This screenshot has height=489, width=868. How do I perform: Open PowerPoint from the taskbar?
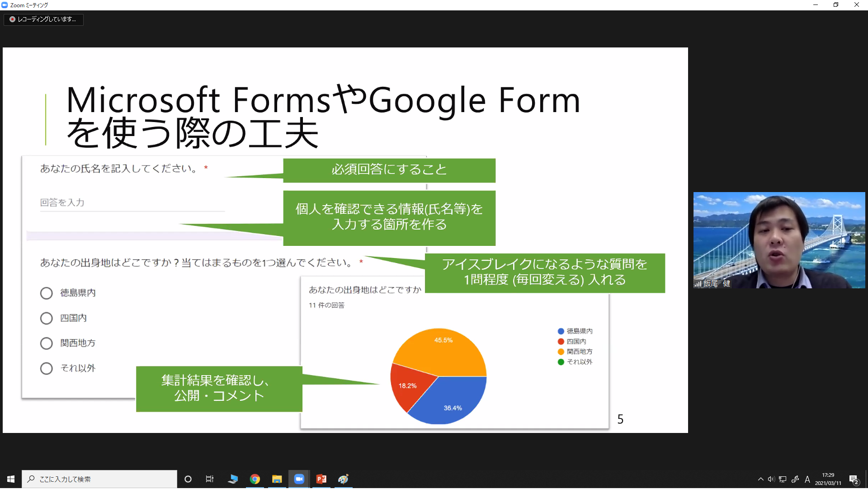pyautogui.click(x=321, y=480)
